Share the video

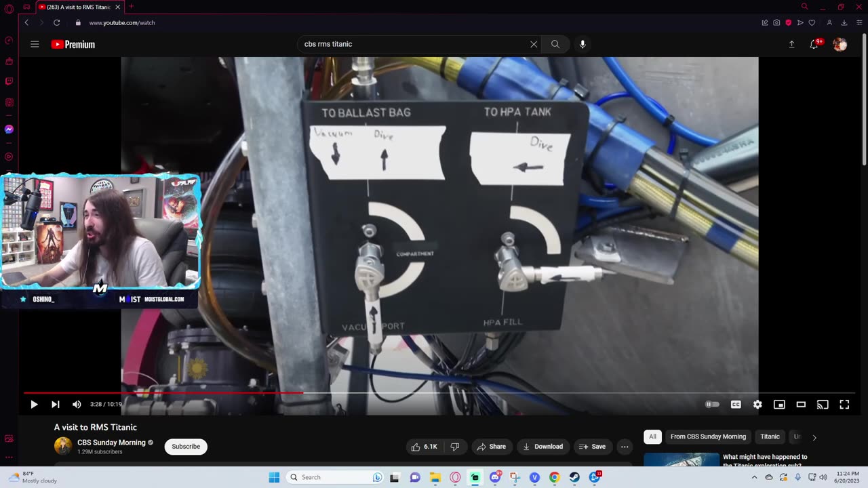tap(491, 447)
